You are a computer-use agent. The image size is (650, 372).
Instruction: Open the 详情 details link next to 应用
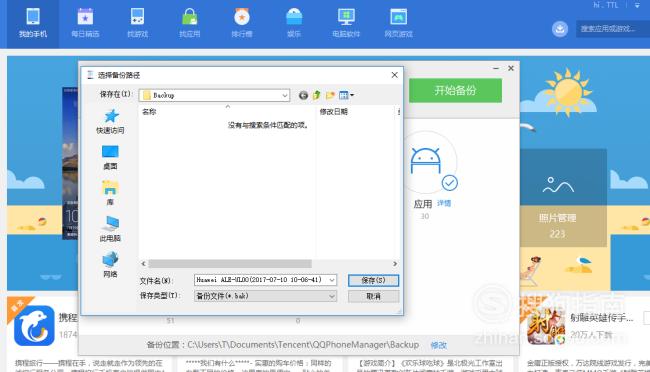click(444, 203)
